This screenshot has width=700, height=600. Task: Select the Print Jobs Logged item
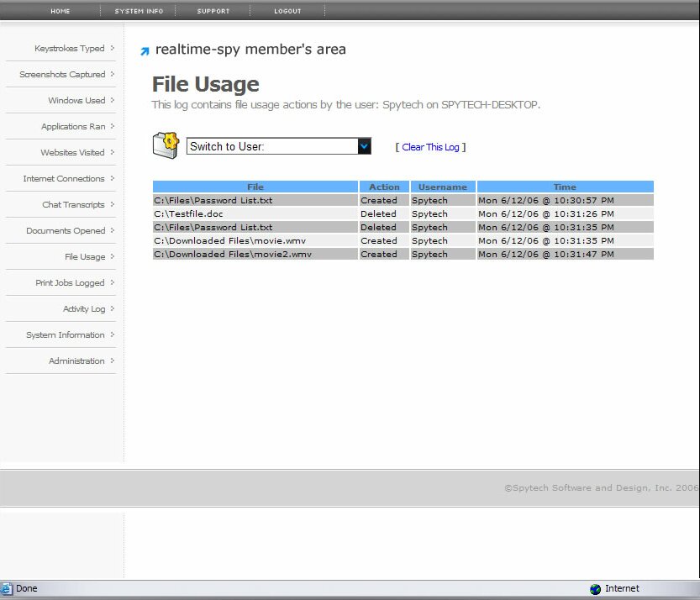(70, 283)
